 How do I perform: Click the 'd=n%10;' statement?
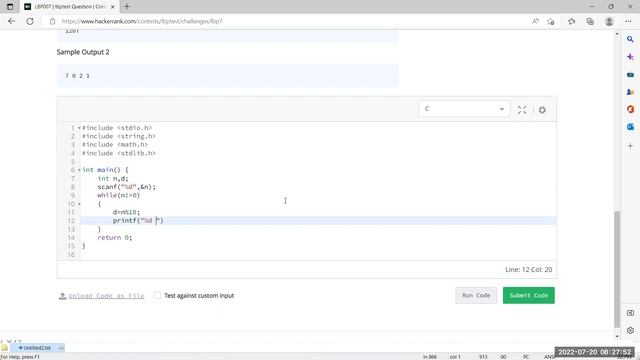(x=127, y=212)
